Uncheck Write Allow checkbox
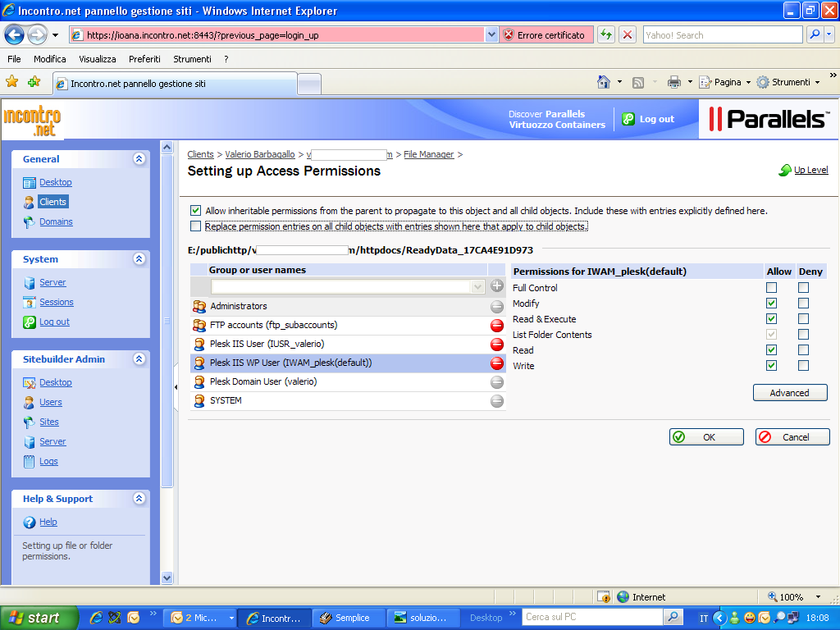This screenshot has width=840, height=630. pyautogui.click(x=771, y=365)
